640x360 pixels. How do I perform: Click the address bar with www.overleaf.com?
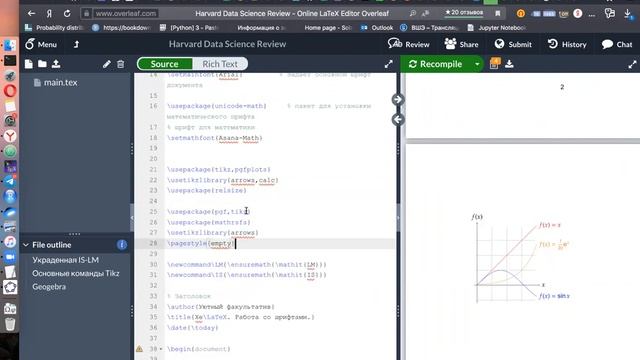click(126, 13)
